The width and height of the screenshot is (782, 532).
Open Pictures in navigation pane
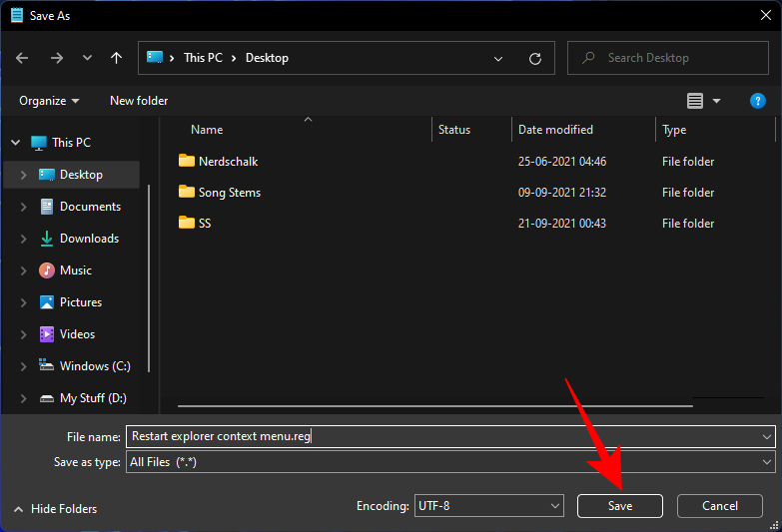coord(80,302)
